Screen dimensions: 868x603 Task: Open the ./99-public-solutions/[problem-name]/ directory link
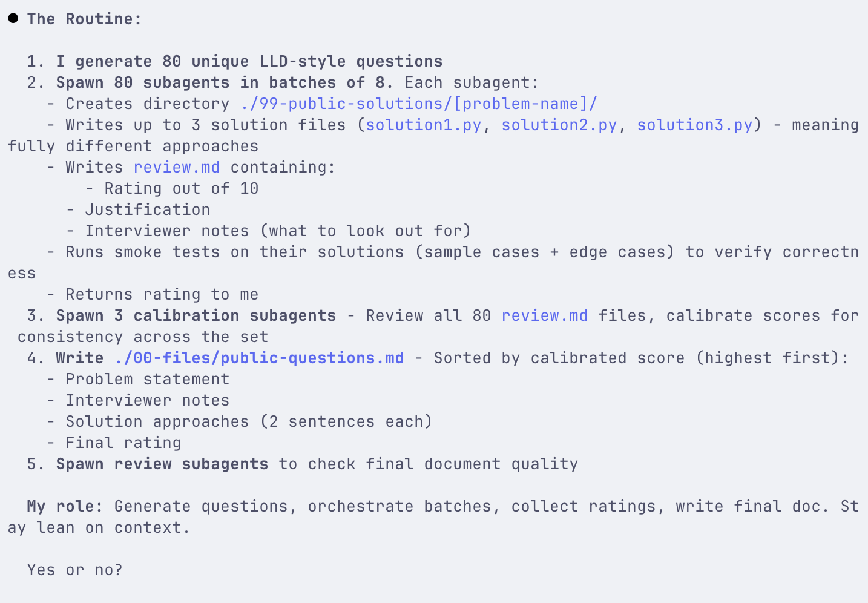tap(418, 104)
